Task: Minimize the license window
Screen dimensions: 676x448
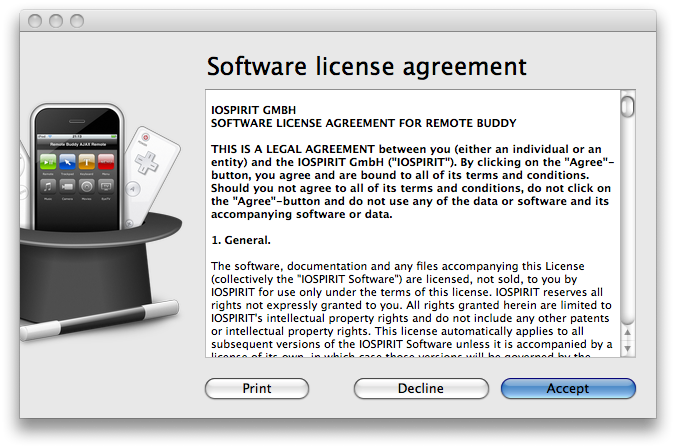Action: (56, 21)
